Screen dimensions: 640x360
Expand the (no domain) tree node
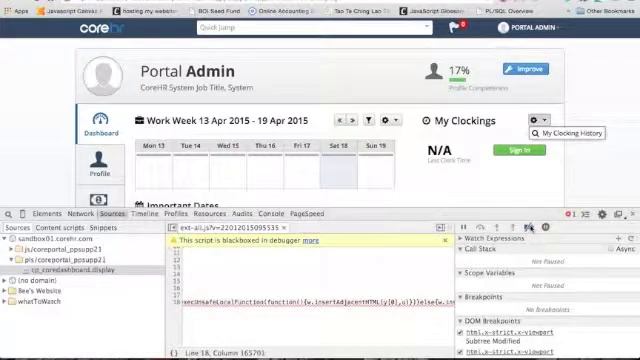pyautogui.click(x=4, y=281)
